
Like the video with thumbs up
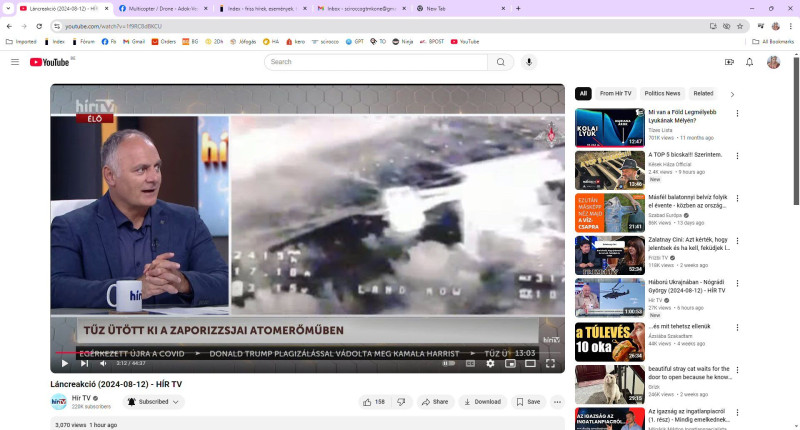pos(374,402)
